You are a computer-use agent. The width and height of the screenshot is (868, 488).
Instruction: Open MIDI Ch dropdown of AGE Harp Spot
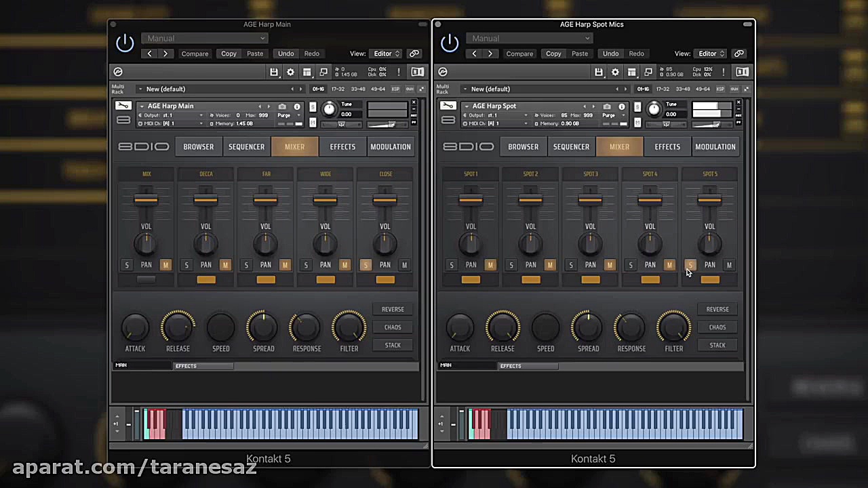click(494, 123)
